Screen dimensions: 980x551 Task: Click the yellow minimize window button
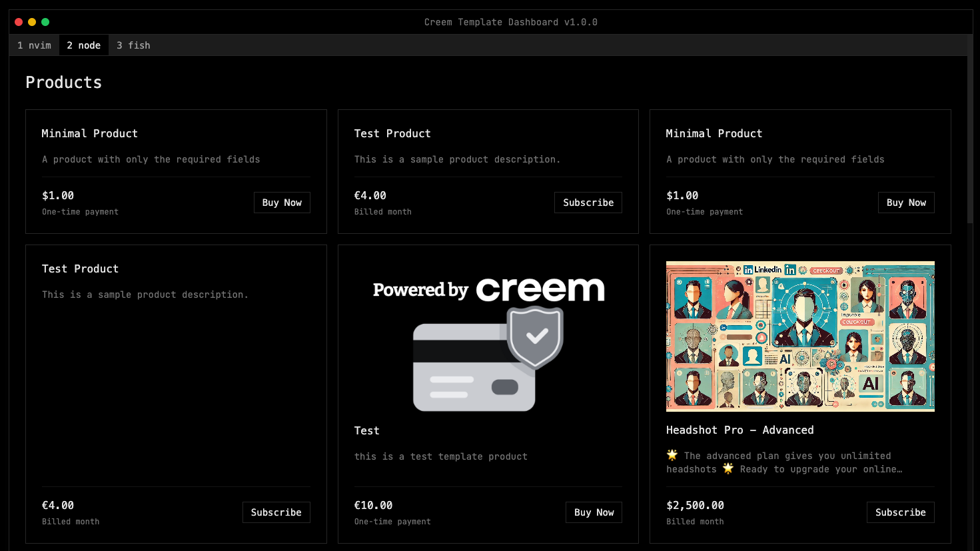tap(32, 22)
